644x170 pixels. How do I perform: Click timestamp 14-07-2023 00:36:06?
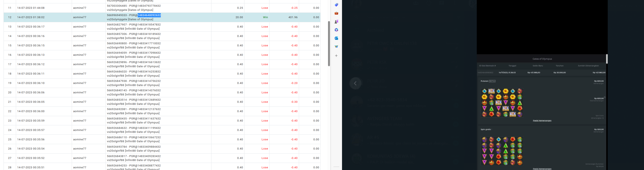point(31,92)
